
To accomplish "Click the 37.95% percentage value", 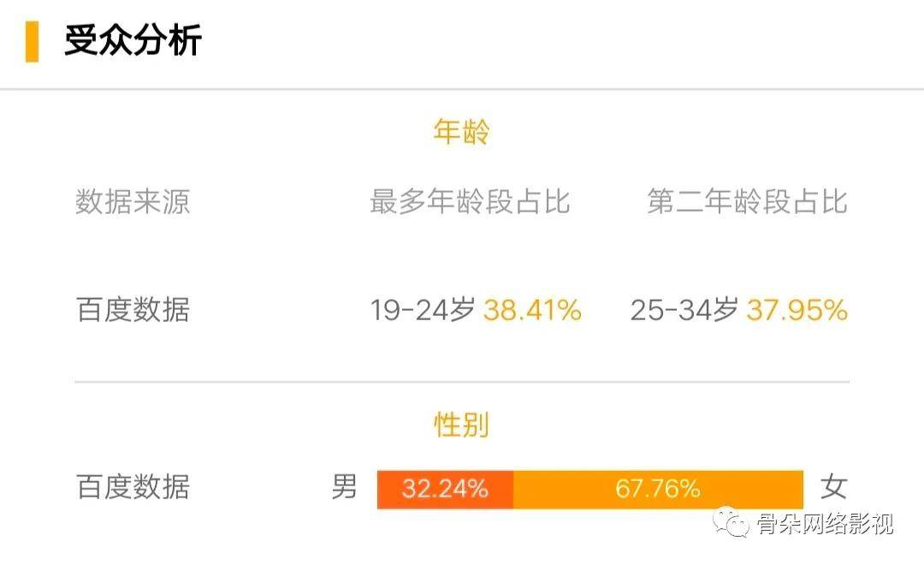I will (x=797, y=310).
